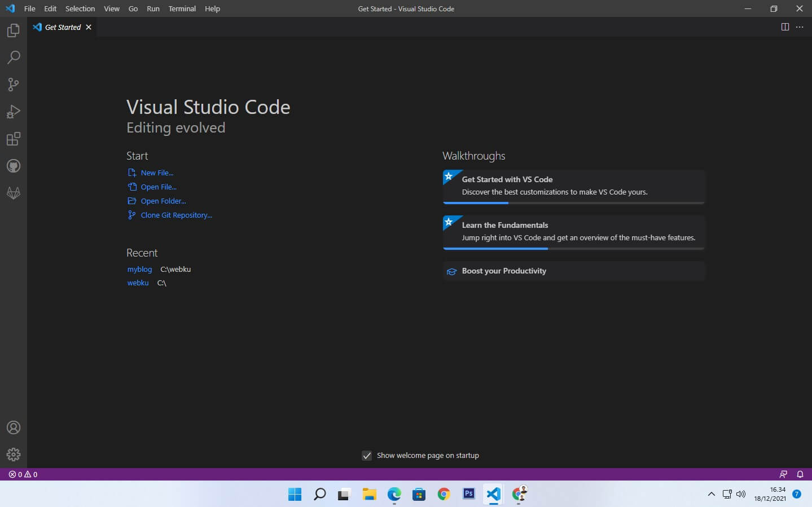
Task: Open the Manage gear menu
Action: click(x=13, y=455)
